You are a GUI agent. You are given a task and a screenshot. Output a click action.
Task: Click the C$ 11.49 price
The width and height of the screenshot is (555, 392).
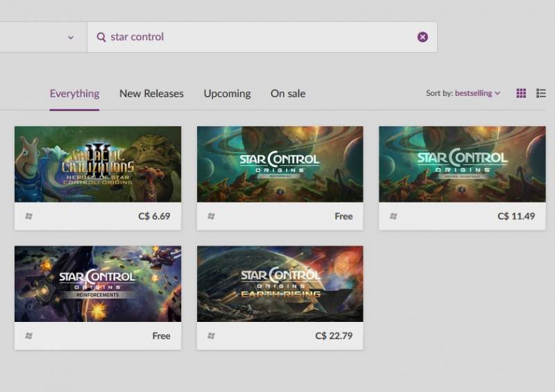[x=516, y=216]
